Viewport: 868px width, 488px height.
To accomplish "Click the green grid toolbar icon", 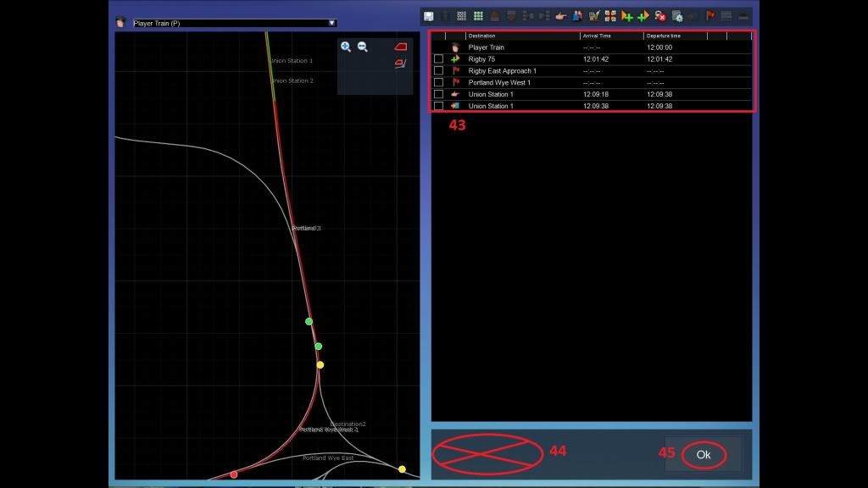I will click(x=478, y=16).
